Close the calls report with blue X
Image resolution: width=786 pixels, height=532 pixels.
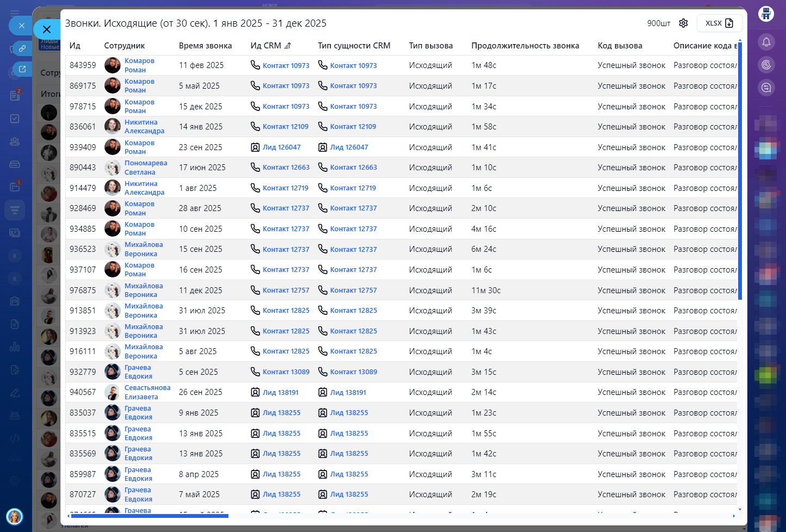click(x=47, y=29)
